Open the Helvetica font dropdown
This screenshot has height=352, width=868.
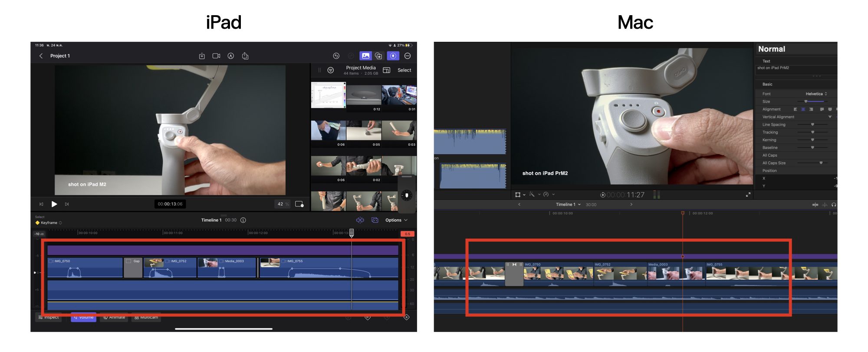pyautogui.click(x=816, y=94)
